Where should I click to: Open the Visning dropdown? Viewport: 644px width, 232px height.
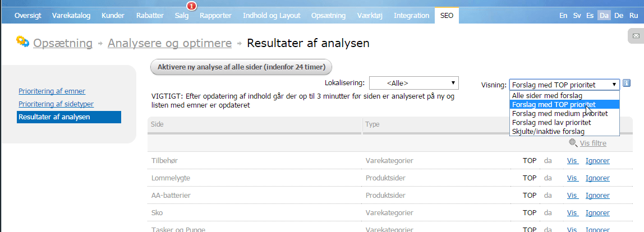pyautogui.click(x=564, y=85)
